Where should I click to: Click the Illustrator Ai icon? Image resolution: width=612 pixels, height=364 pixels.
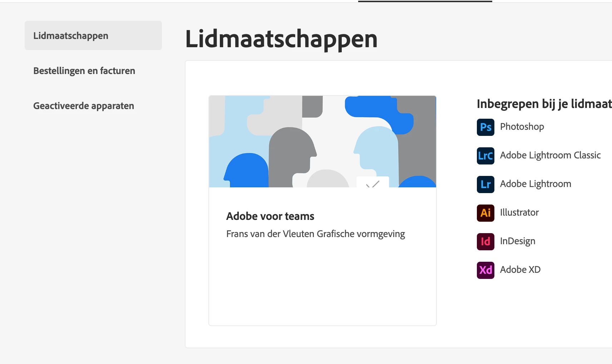pos(485,213)
